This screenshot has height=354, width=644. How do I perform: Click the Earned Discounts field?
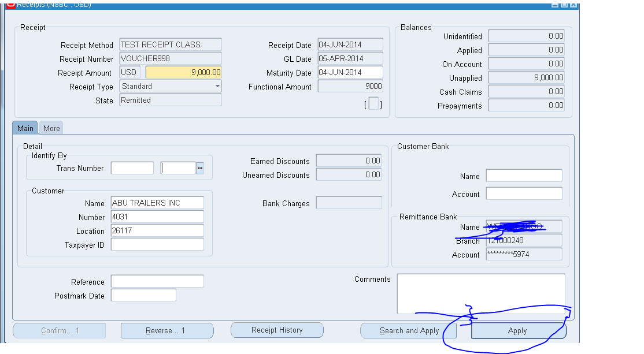(349, 161)
